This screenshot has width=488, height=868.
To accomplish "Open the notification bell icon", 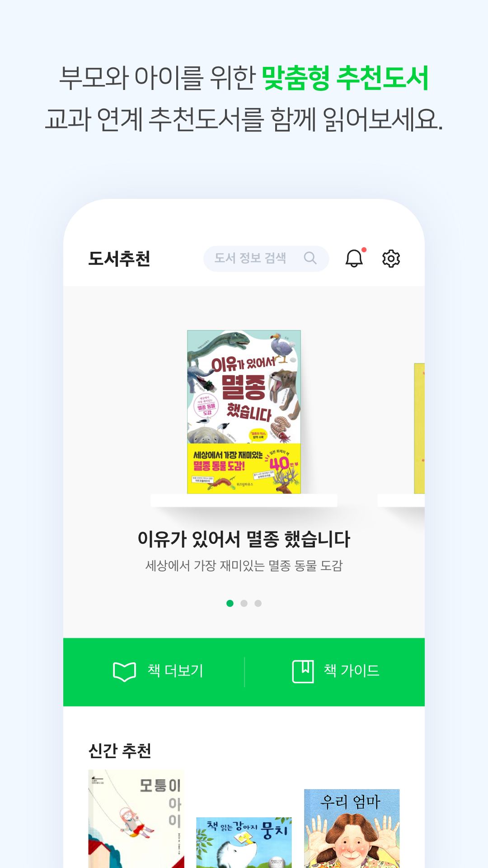I will point(354,258).
